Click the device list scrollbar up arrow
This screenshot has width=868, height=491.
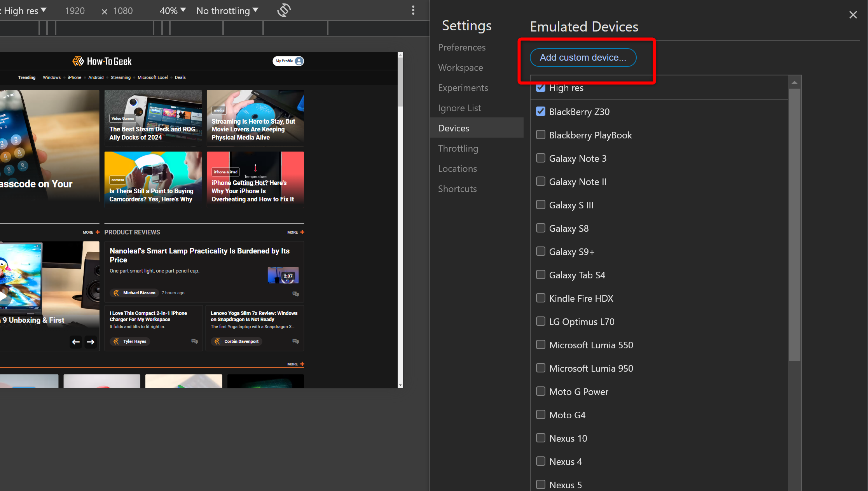[x=794, y=82]
